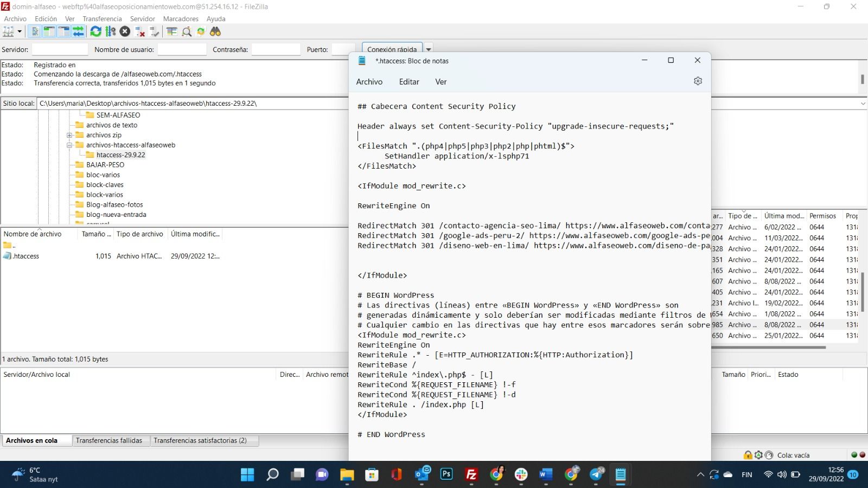This screenshot has width=868, height=488.
Task: Collapse the archivos-htaccess-alfaseoweb folder node
Action: pos(69,145)
